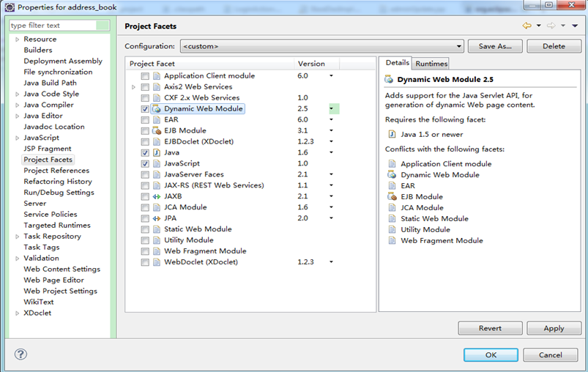Viewport: 588px width, 372px height.
Task: Click the WebDoclet (XDoclet) facet icon
Action: [x=157, y=262]
